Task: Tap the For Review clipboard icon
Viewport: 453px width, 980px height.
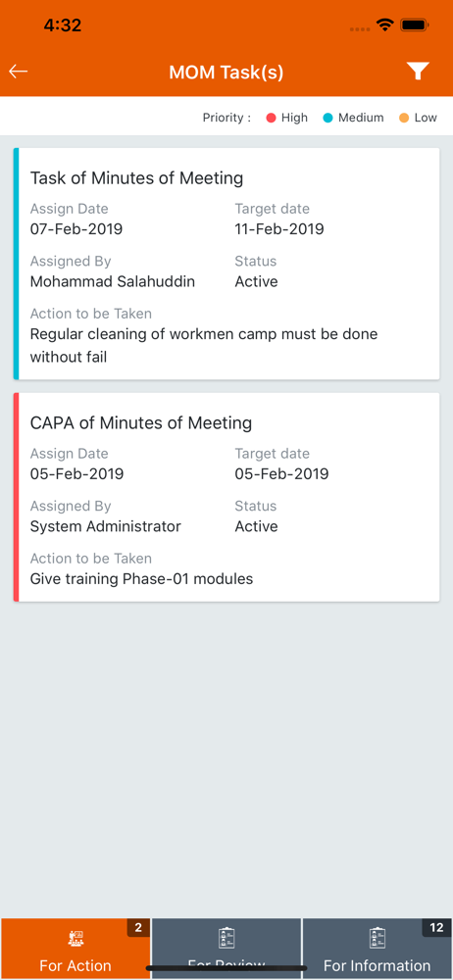Action: coord(226,938)
